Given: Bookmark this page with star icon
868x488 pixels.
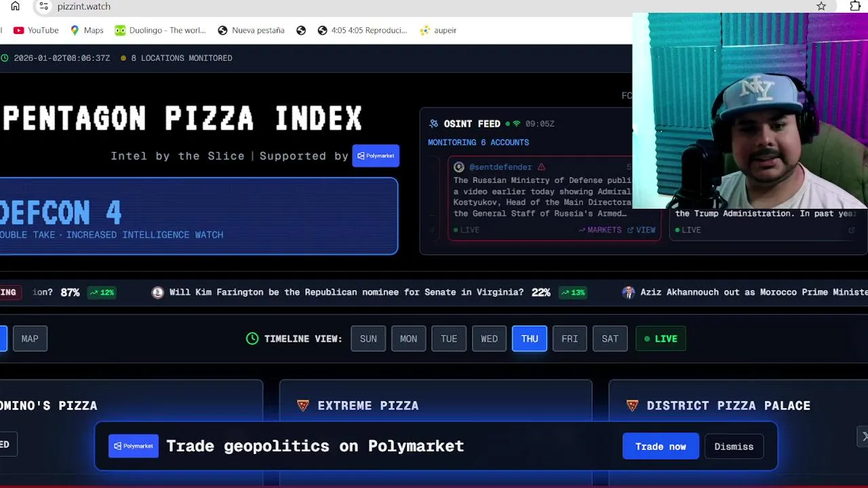Looking at the screenshot, I should [821, 6].
